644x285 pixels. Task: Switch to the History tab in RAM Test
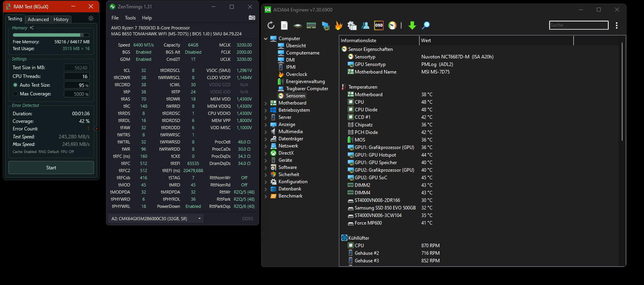(x=61, y=19)
